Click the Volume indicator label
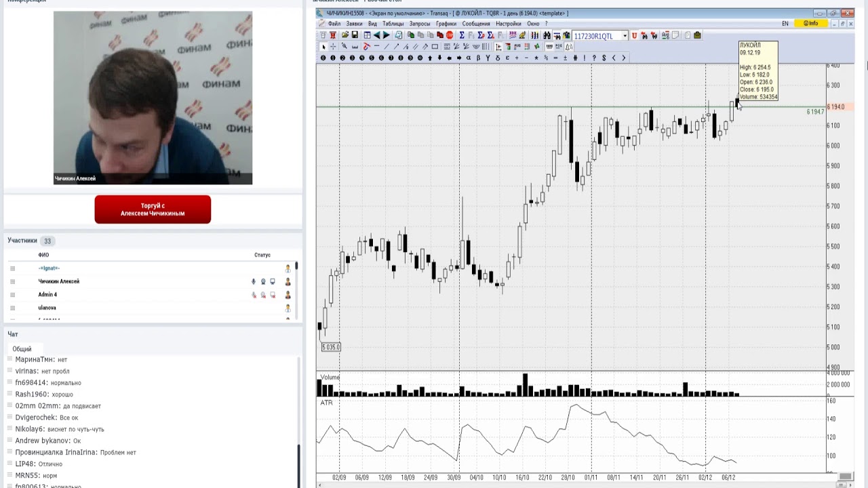This screenshot has height=488, width=868. tap(330, 377)
